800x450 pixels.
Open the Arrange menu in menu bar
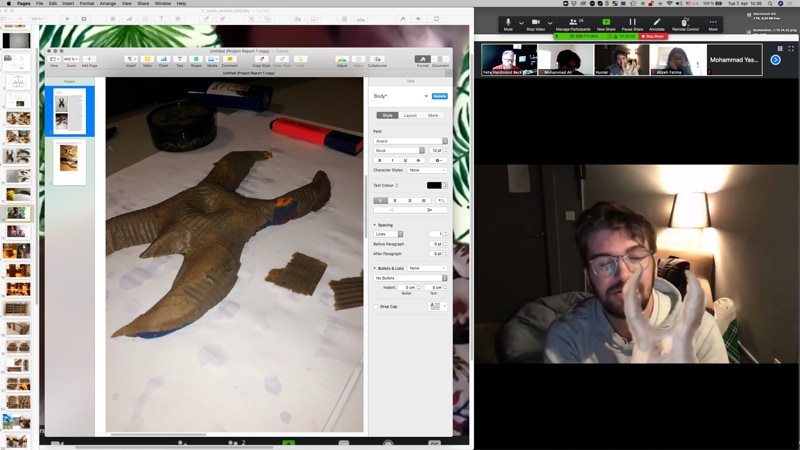coord(108,3)
